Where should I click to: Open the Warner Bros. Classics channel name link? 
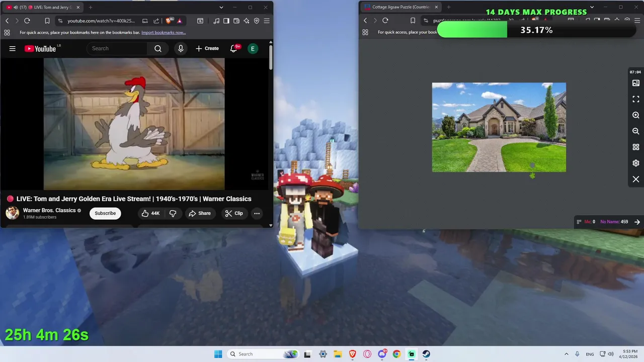coord(49,210)
